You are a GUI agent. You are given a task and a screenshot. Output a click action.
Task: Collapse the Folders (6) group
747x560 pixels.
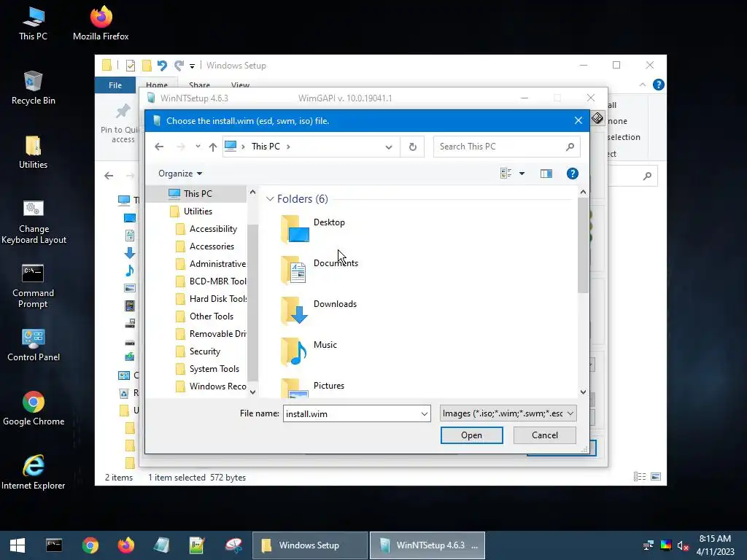(270, 198)
